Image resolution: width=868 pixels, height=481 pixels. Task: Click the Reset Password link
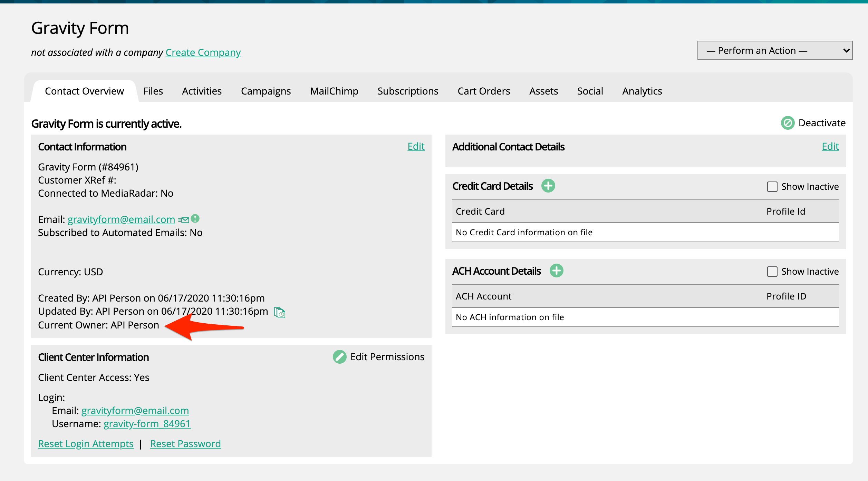185,443
